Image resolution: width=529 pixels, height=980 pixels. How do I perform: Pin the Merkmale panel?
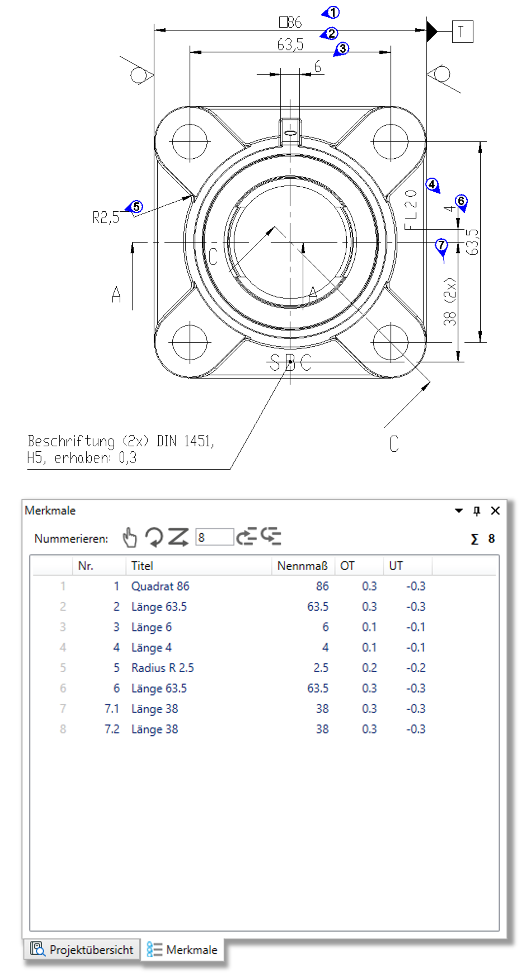476,510
